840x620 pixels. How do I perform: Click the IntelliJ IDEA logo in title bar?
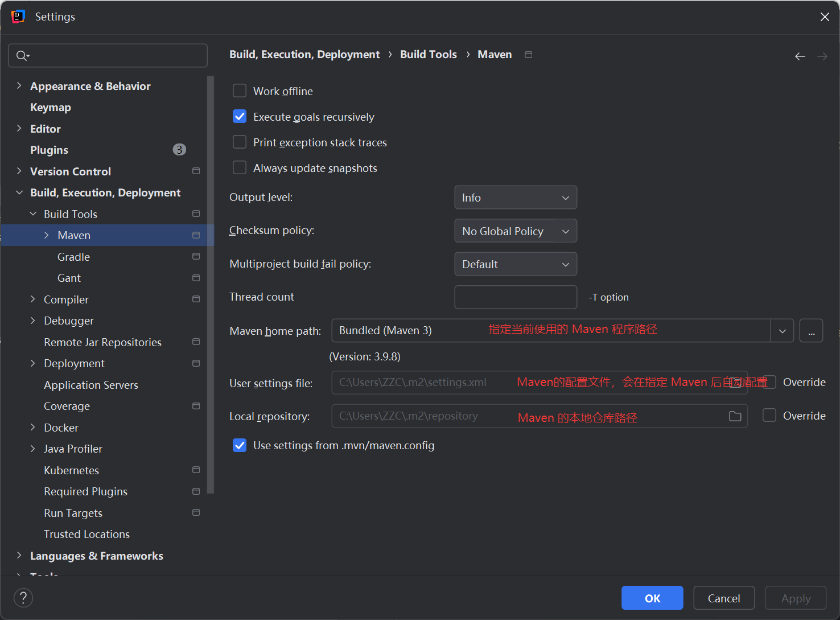[18, 17]
